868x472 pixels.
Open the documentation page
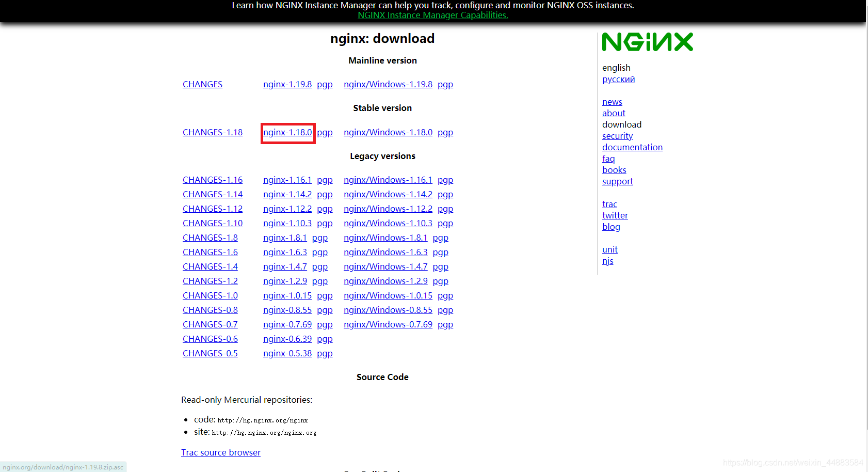[x=632, y=147]
